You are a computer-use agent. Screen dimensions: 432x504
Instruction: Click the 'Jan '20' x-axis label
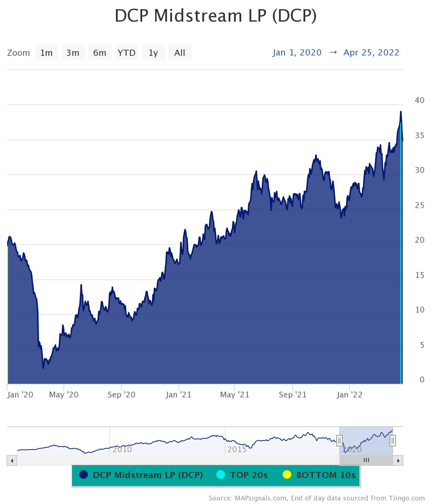pos(20,395)
